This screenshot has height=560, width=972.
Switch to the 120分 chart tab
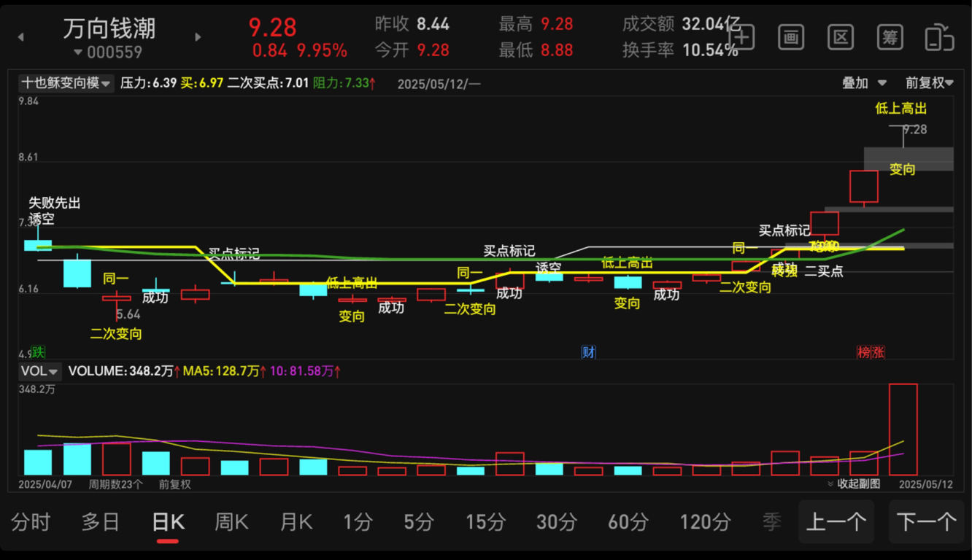click(705, 522)
